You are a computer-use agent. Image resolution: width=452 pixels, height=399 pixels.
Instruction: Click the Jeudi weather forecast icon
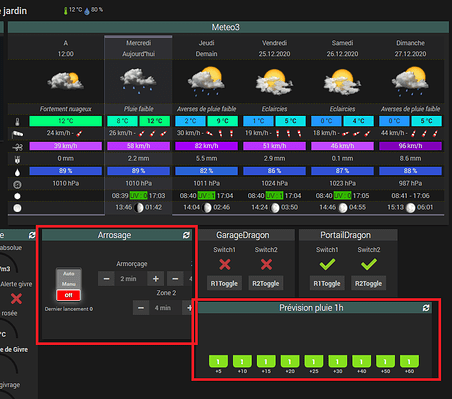pyautogui.click(x=206, y=81)
